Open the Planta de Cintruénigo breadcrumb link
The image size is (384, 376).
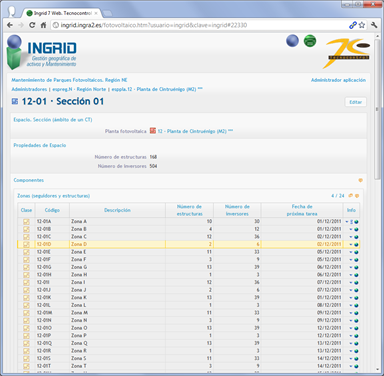tap(157, 89)
